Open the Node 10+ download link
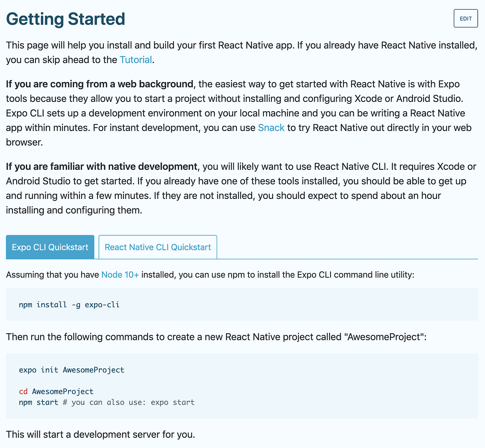Image resolution: width=485 pixels, height=448 pixels. [x=120, y=275]
